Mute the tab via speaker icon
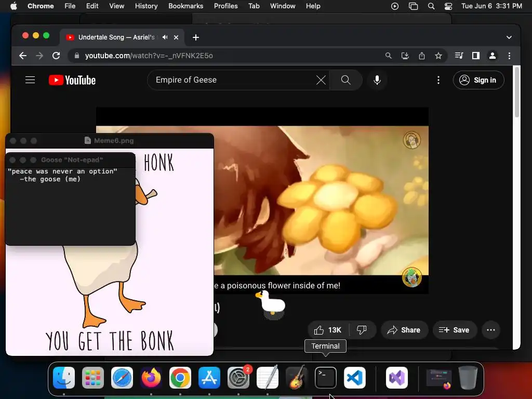Screen dimensions: 532x399 click(165, 37)
